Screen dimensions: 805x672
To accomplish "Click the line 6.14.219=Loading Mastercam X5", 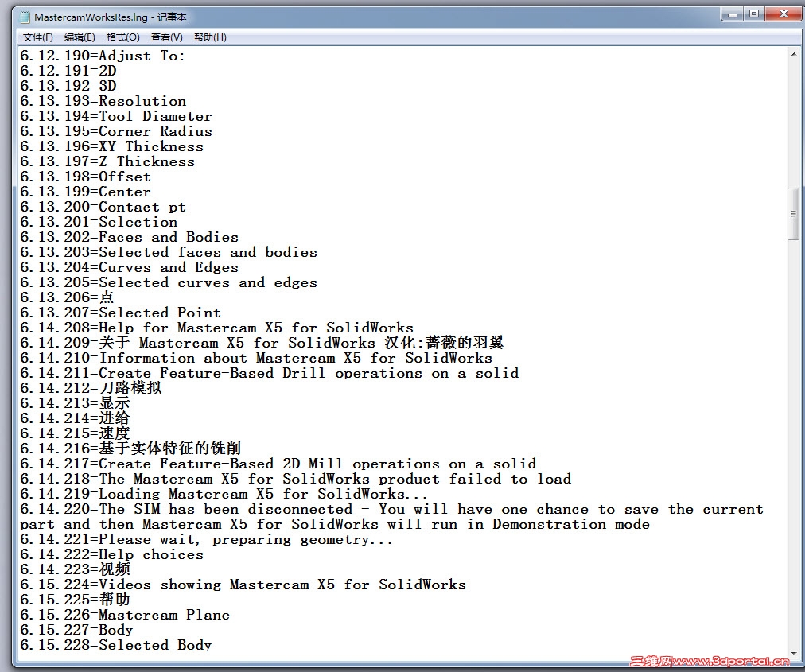I will (x=224, y=493).
